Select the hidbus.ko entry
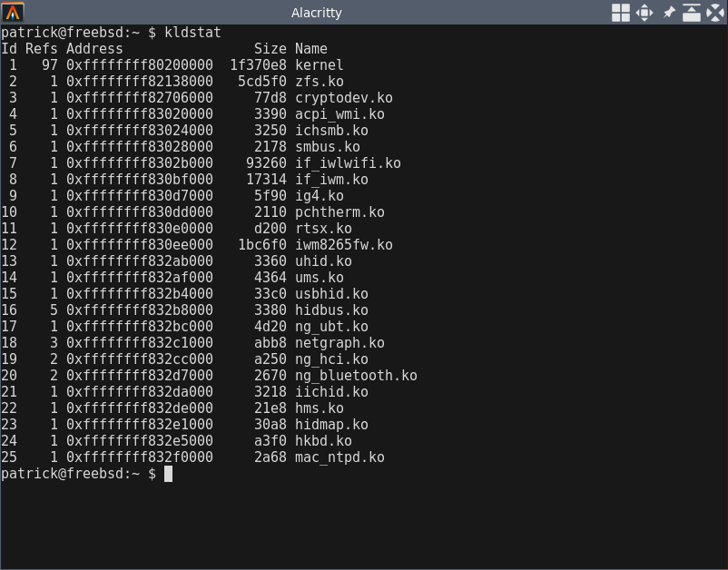Image resolution: width=728 pixels, height=570 pixels. click(331, 310)
